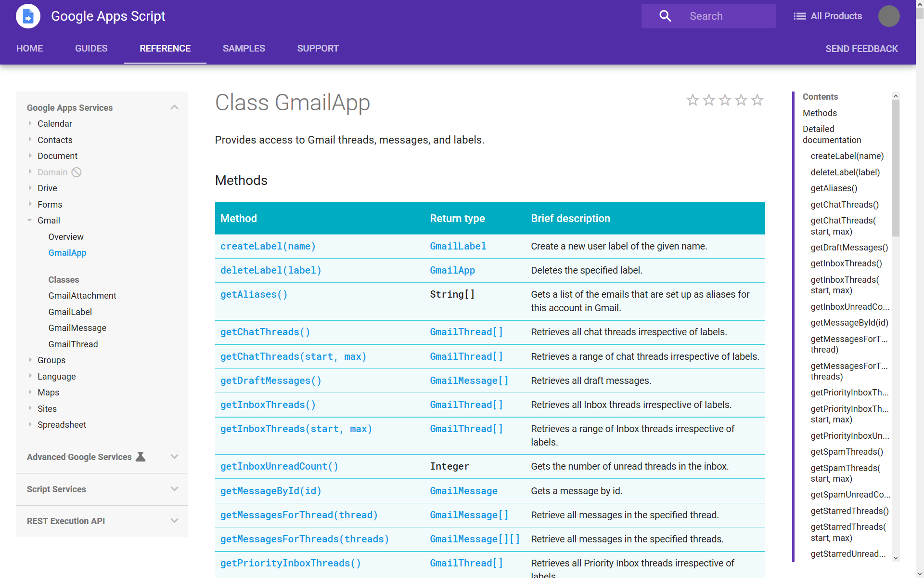The width and height of the screenshot is (924, 578).
Task: Open the GmailLabel return type link
Action: [458, 246]
